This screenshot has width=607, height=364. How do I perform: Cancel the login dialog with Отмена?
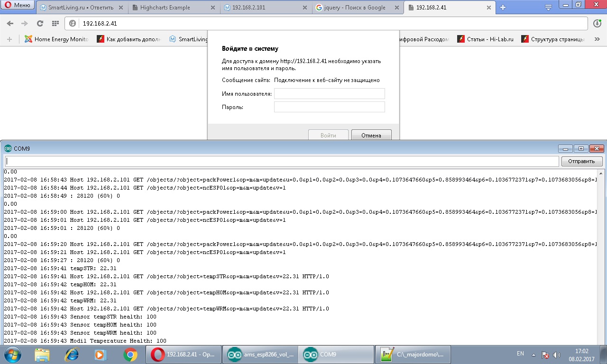(371, 135)
